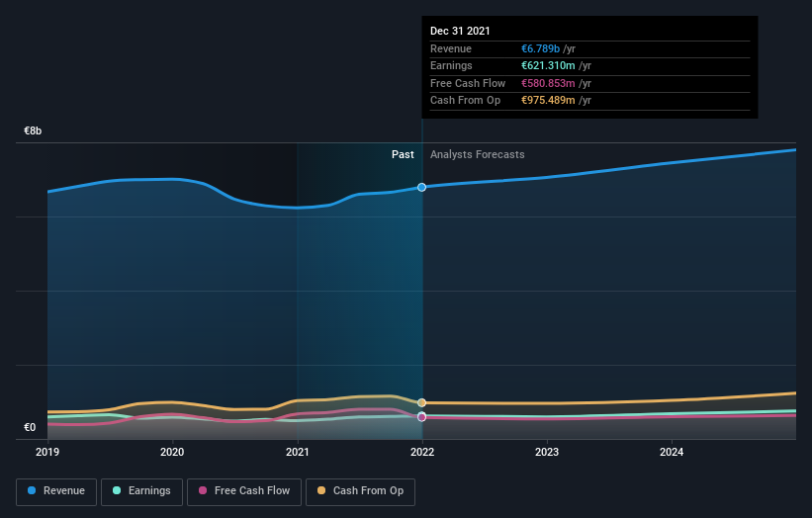
Task: Click the €0 y-axis label
Action: click(30, 427)
